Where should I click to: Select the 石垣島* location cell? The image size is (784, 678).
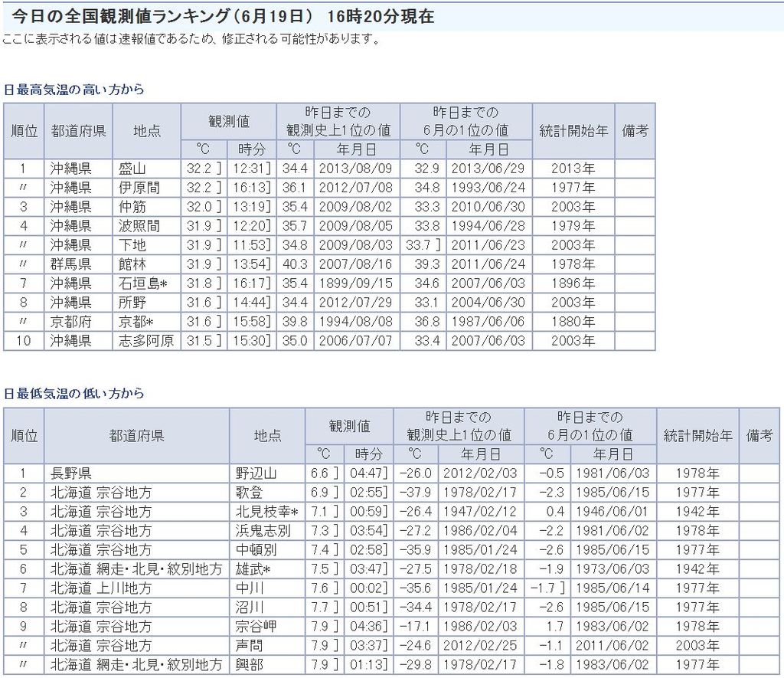[x=142, y=283]
